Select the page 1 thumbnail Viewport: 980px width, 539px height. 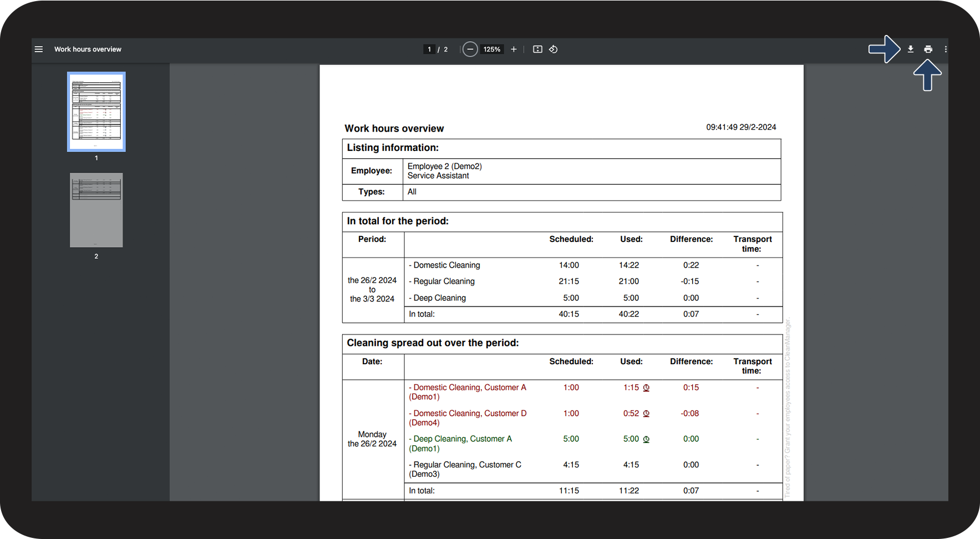click(97, 112)
